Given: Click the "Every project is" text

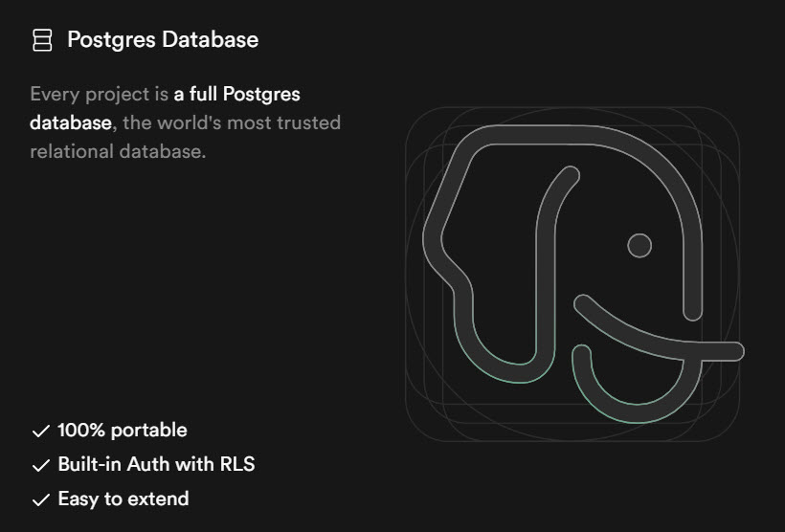Looking at the screenshot, I should pos(100,95).
